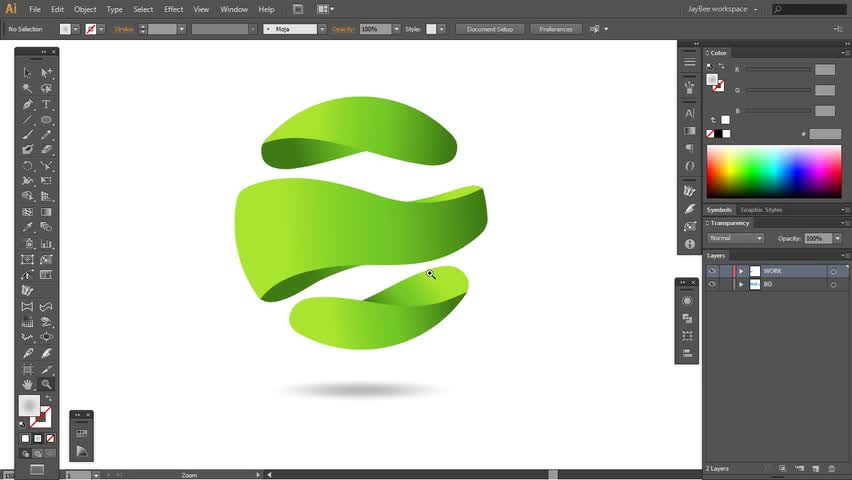Switch to the Symbols tab

tap(719, 210)
